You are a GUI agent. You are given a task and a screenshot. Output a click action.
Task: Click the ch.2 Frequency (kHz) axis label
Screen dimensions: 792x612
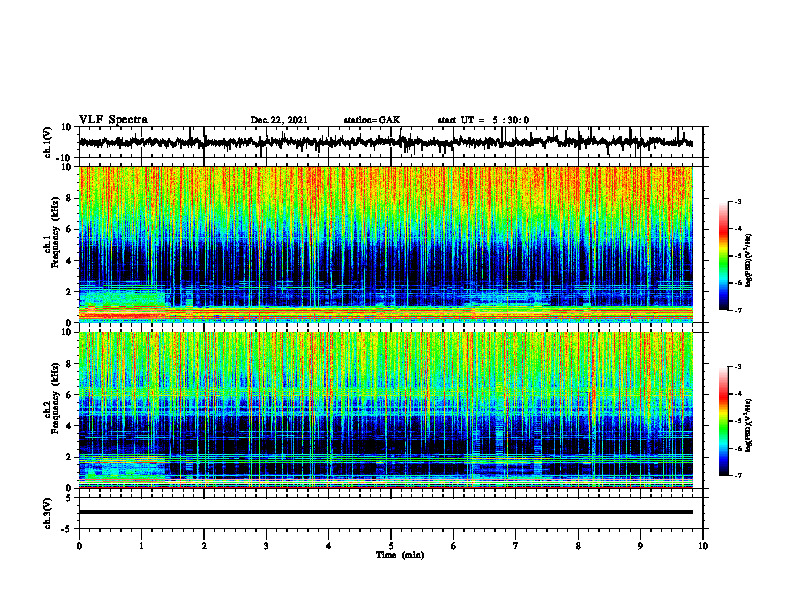click(x=52, y=398)
